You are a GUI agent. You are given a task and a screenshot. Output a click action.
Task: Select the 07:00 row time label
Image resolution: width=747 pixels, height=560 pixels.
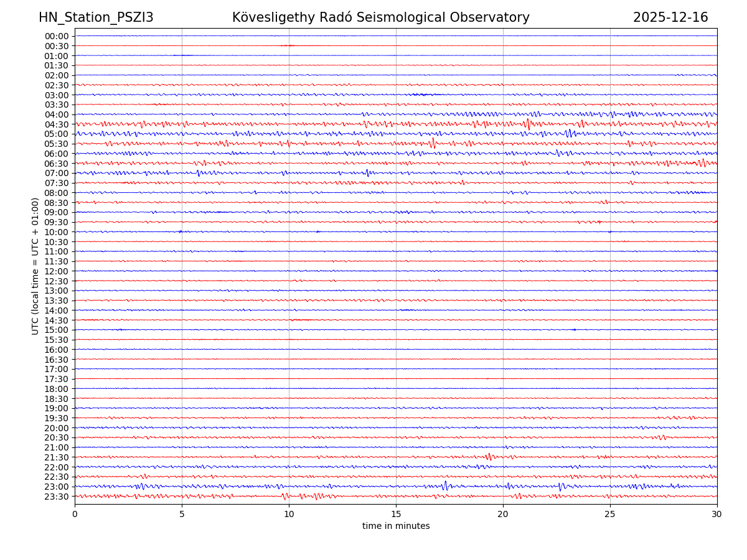point(57,173)
